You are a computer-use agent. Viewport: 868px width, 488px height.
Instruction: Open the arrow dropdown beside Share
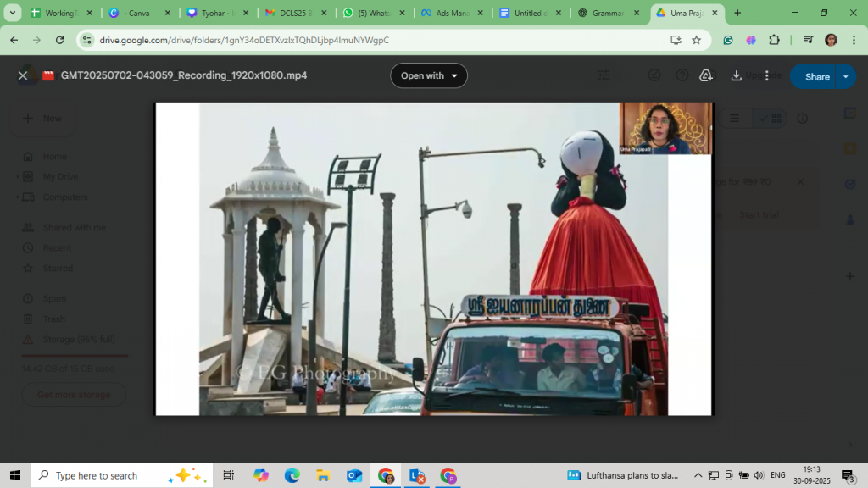(845, 76)
